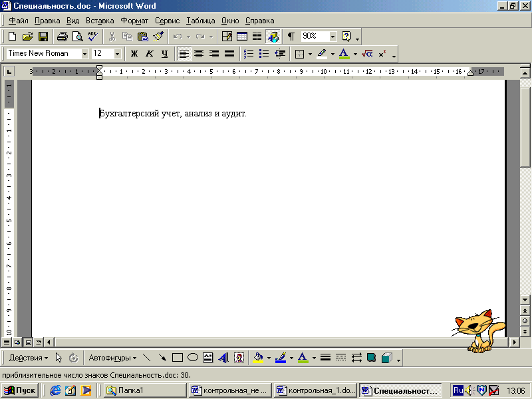532x399 pixels.
Task: Expand the undo history arrow
Action: click(189, 37)
